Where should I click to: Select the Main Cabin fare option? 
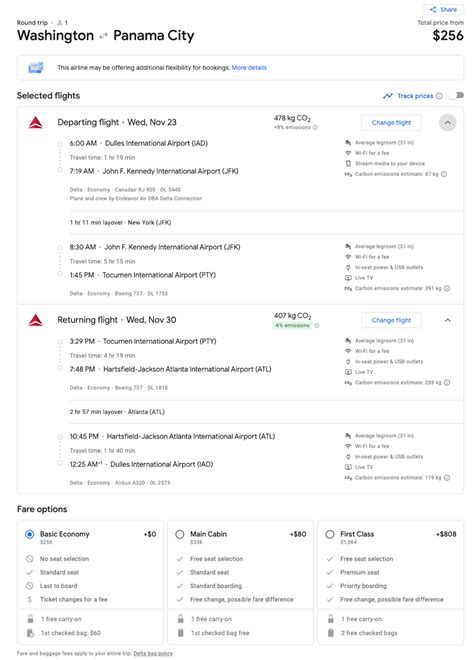click(x=180, y=534)
